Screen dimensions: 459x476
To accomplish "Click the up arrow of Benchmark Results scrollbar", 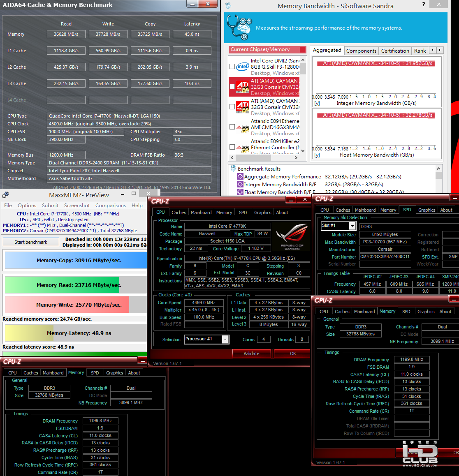I will click(438, 169).
